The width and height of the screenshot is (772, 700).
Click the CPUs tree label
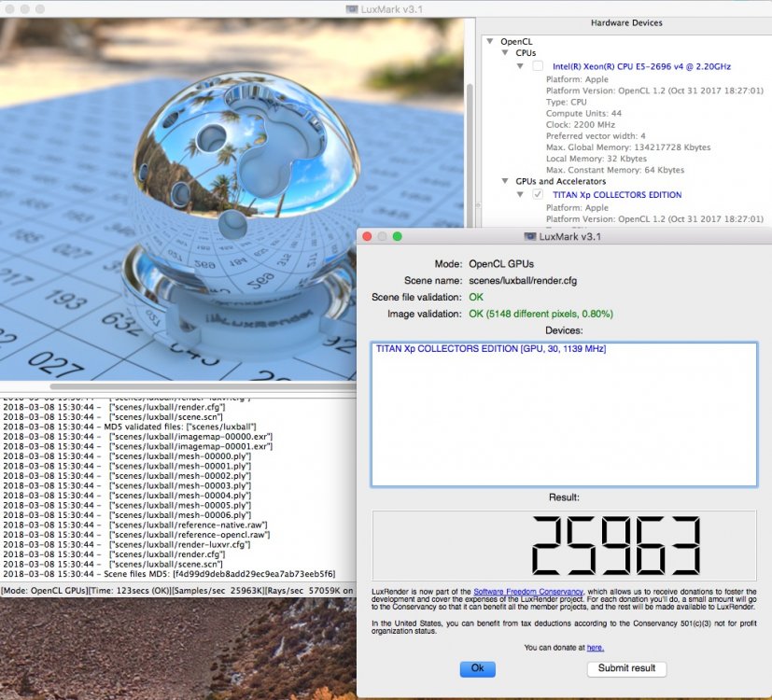[526, 53]
